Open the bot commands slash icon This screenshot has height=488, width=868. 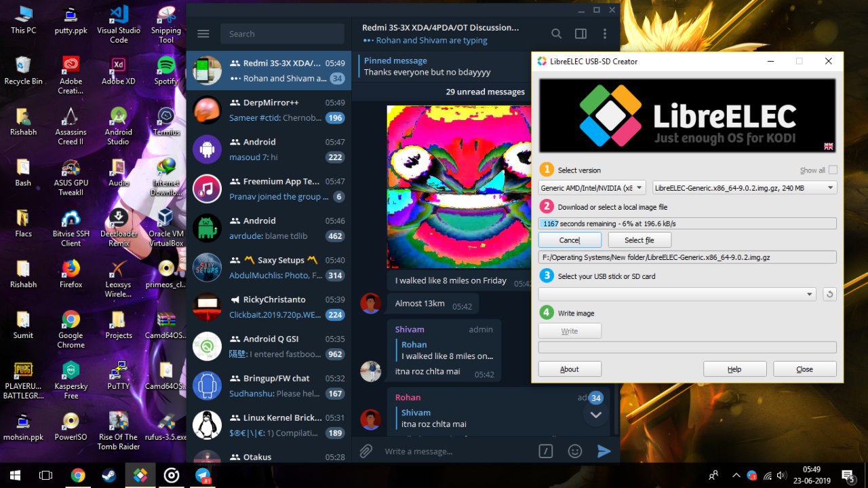[545, 451]
